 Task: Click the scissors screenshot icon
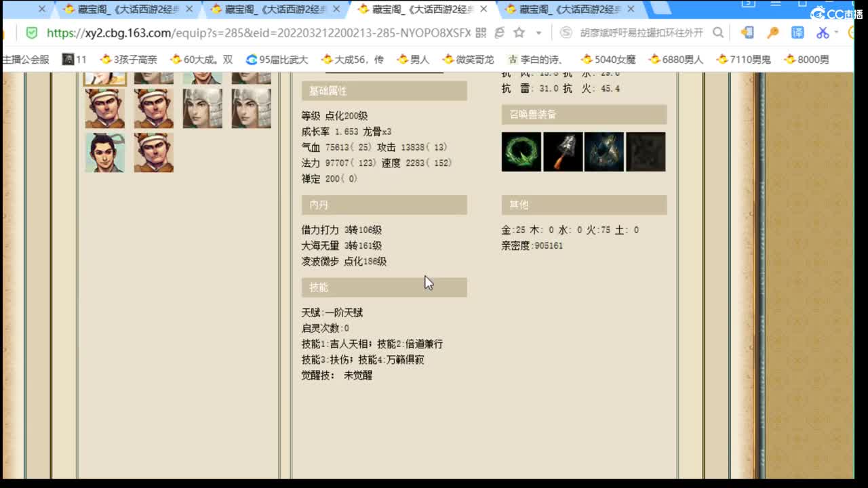(823, 33)
